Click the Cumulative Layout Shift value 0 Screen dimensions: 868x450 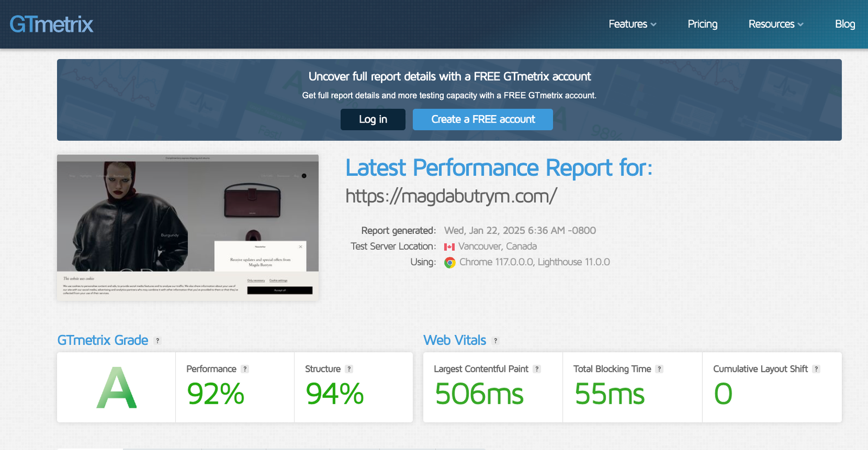click(x=723, y=394)
